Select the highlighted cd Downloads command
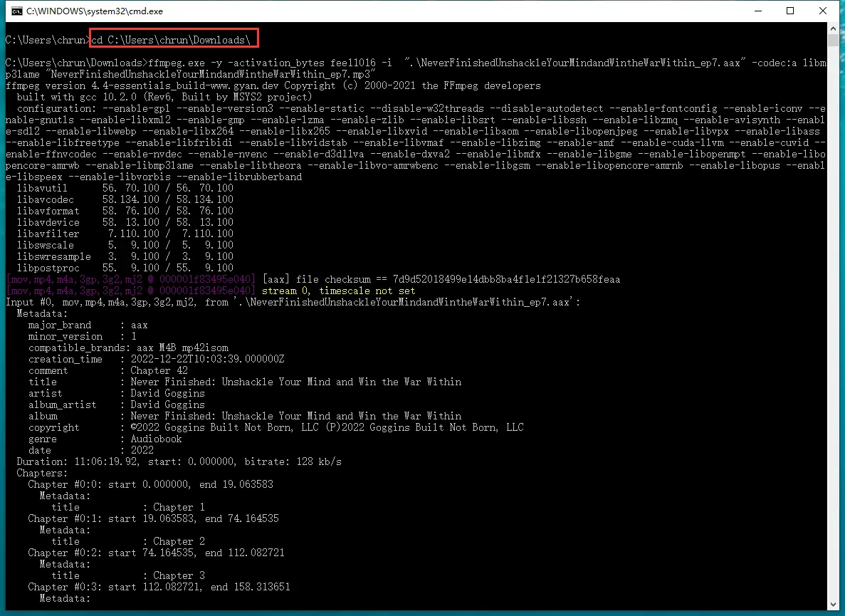 173,39
